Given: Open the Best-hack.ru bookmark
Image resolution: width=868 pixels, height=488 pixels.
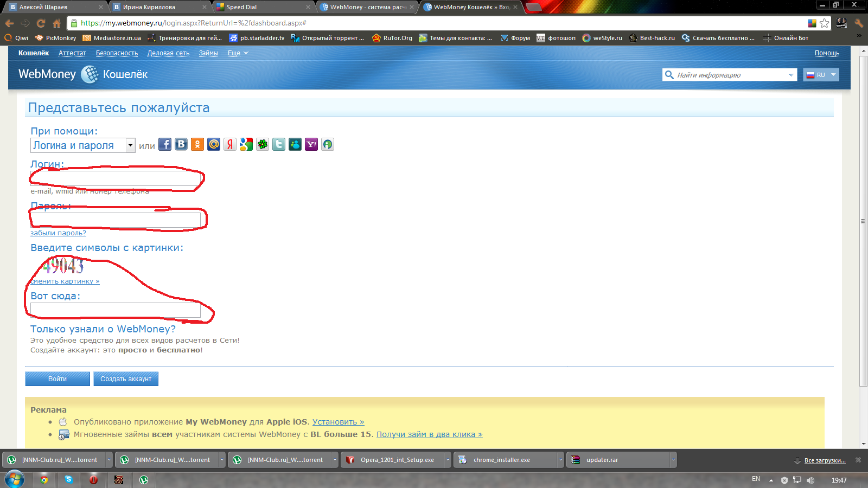Looking at the screenshot, I should click(652, 38).
